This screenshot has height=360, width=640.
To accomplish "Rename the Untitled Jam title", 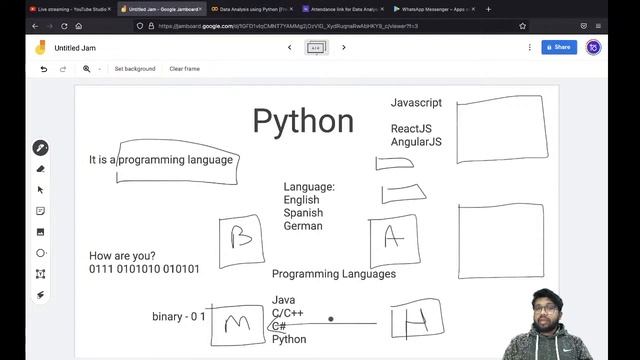I will (x=75, y=48).
